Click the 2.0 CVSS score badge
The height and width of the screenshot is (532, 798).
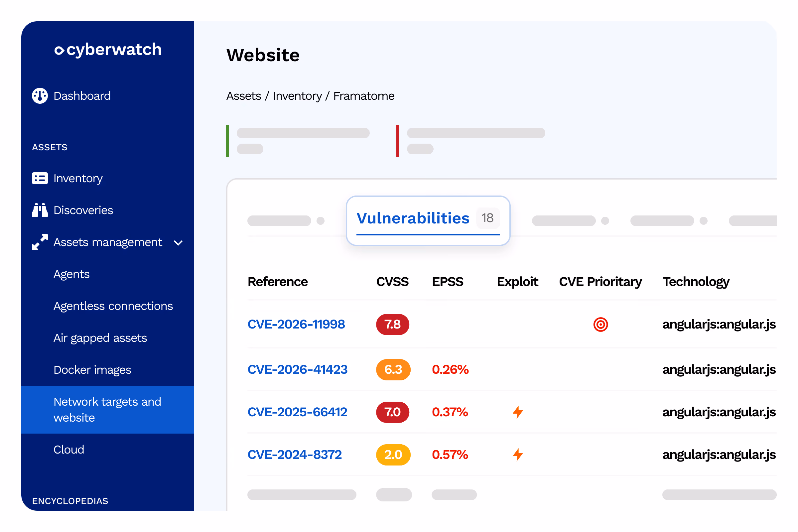click(393, 455)
